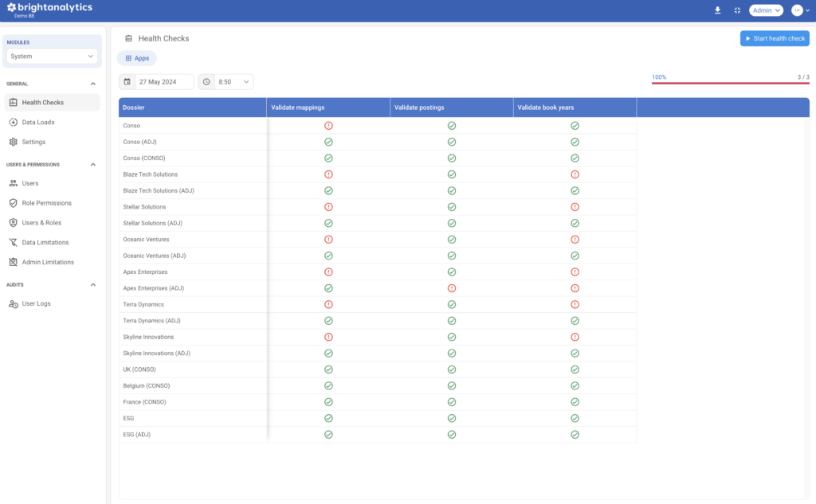Click the clock icon beside the time

206,81
